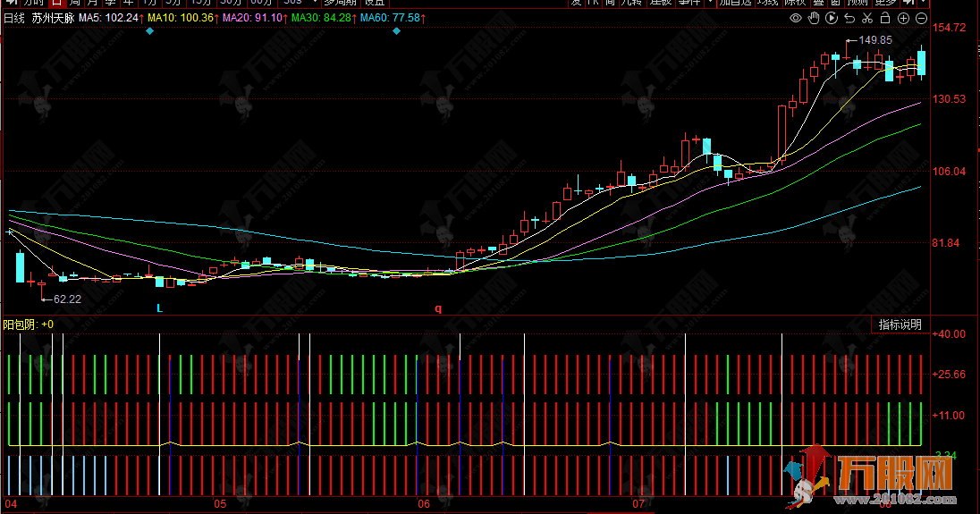Zoom out with the minus circle icon

pos(921,18)
